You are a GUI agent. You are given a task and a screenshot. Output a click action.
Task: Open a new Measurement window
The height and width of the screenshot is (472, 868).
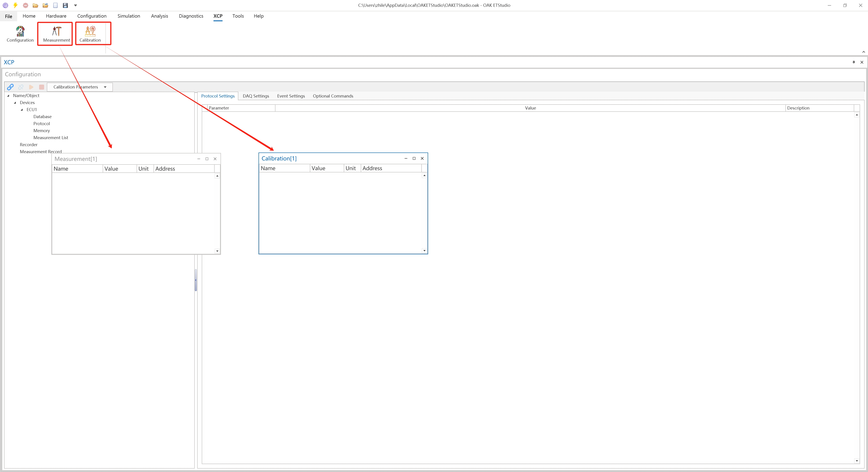[x=56, y=34]
